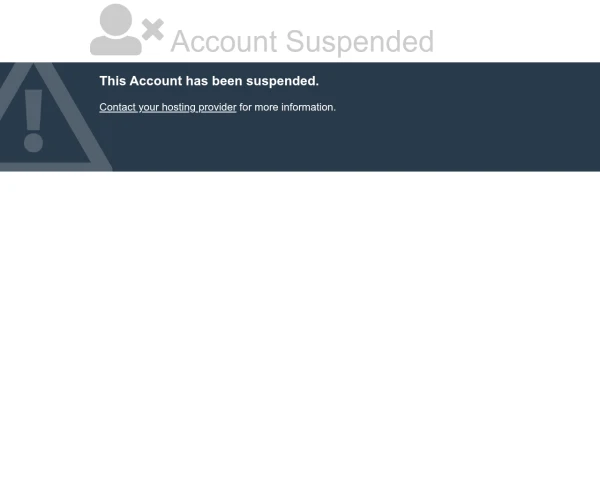600x480 pixels.
Task: Click the gray X mark beside user icon
Action: point(153,30)
